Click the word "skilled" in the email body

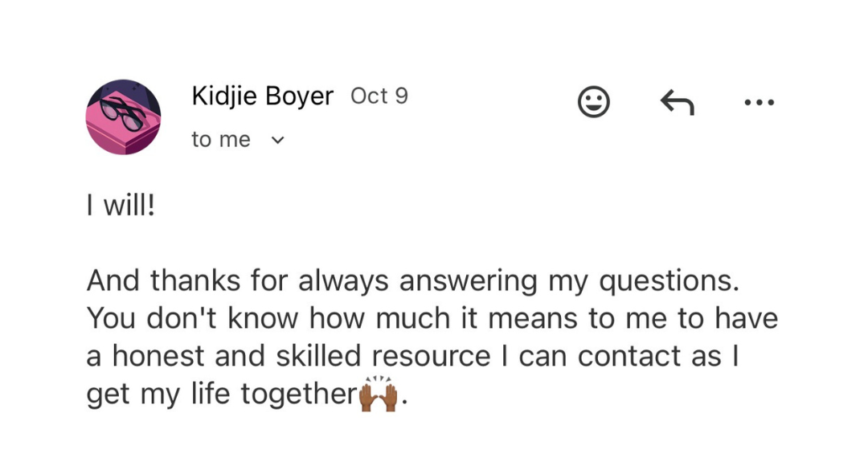(x=318, y=356)
